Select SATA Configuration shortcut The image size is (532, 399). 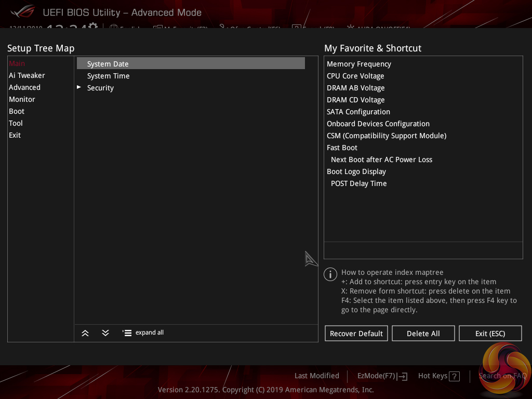coord(358,112)
